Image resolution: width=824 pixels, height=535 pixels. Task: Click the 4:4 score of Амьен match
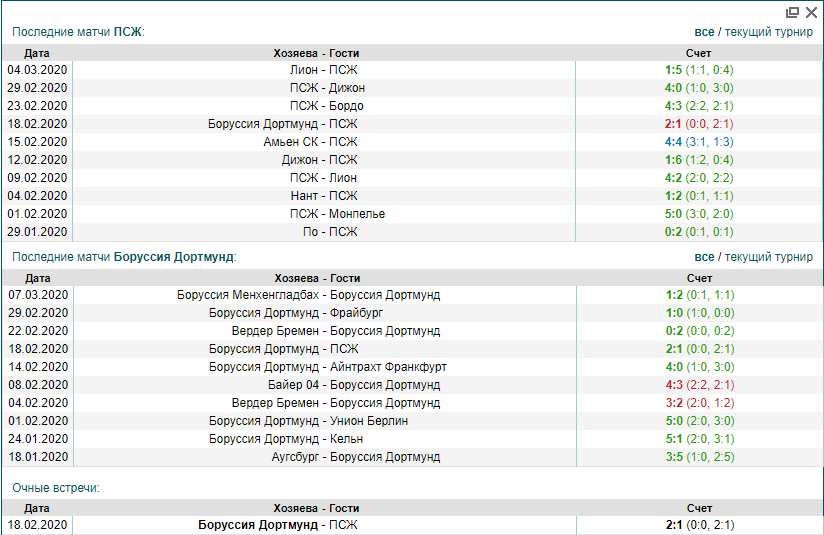pos(672,142)
